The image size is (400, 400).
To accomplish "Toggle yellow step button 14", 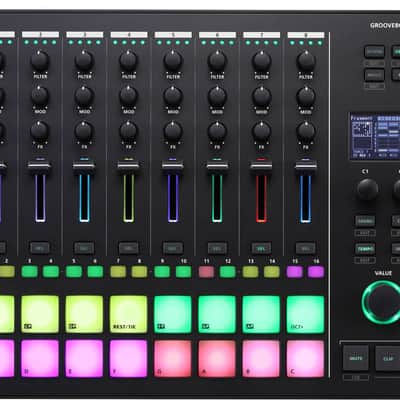I will 272,272.
